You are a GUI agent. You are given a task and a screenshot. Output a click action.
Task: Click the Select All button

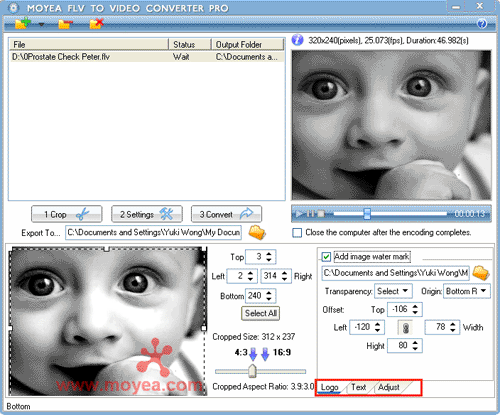click(261, 313)
